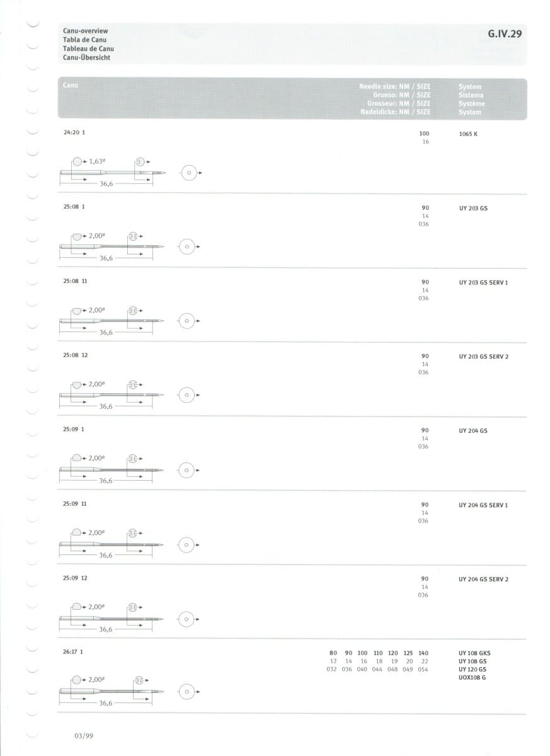Click the needle drawing under 25:08 11
Image resolution: width=550 pixels, height=756 pixels.
pos(112,321)
